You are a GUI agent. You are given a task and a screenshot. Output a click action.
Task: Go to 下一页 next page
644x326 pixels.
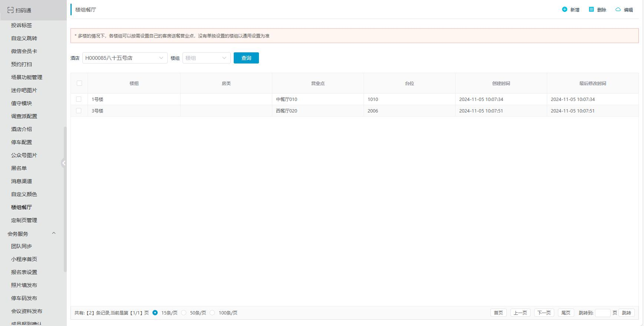pos(544,313)
